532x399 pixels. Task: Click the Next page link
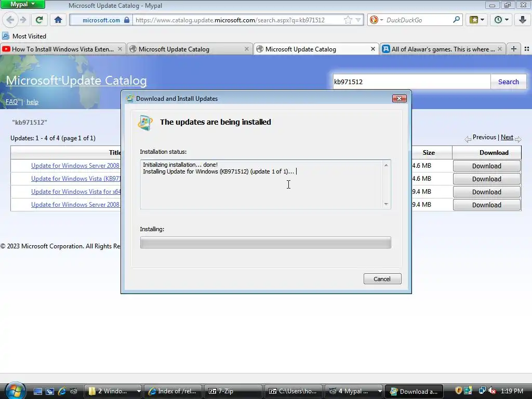pyautogui.click(x=507, y=137)
